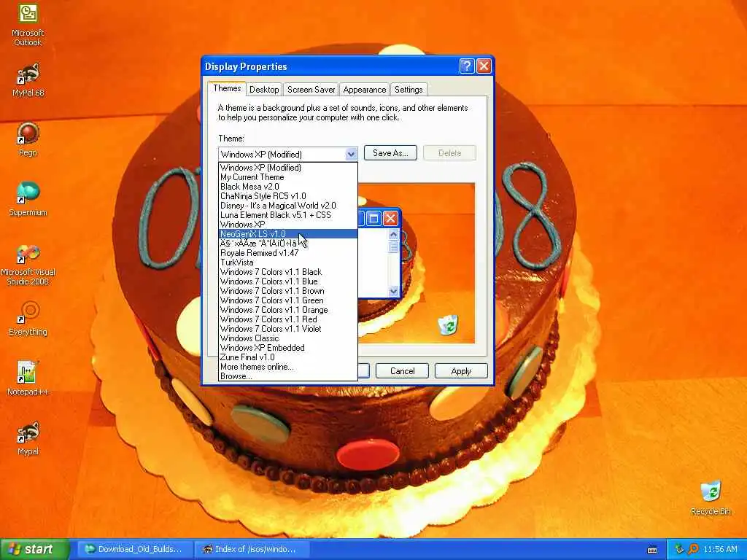Switch to the Index of /isos/windo taskbar window
Viewport: 747px width, 560px height.
(252, 549)
